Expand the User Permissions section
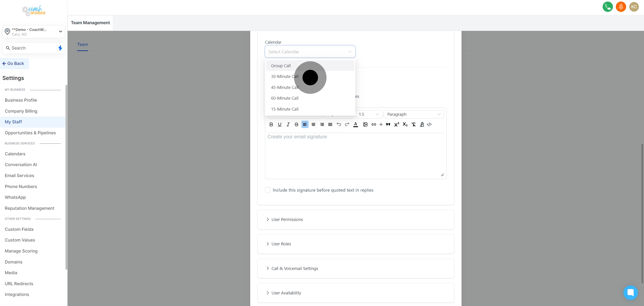The image size is (644, 306). [287, 219]
